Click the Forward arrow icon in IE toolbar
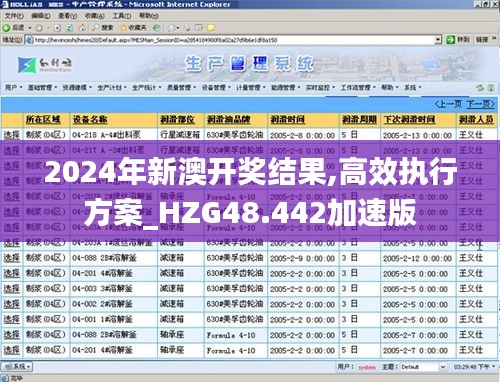 click(x=39, y=28)
